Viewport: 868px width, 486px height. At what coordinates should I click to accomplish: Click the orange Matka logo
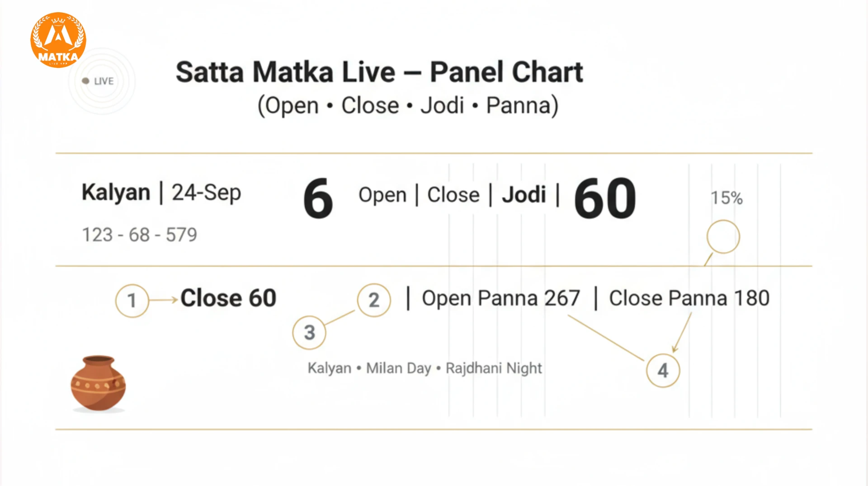click(x=58, y=40)
